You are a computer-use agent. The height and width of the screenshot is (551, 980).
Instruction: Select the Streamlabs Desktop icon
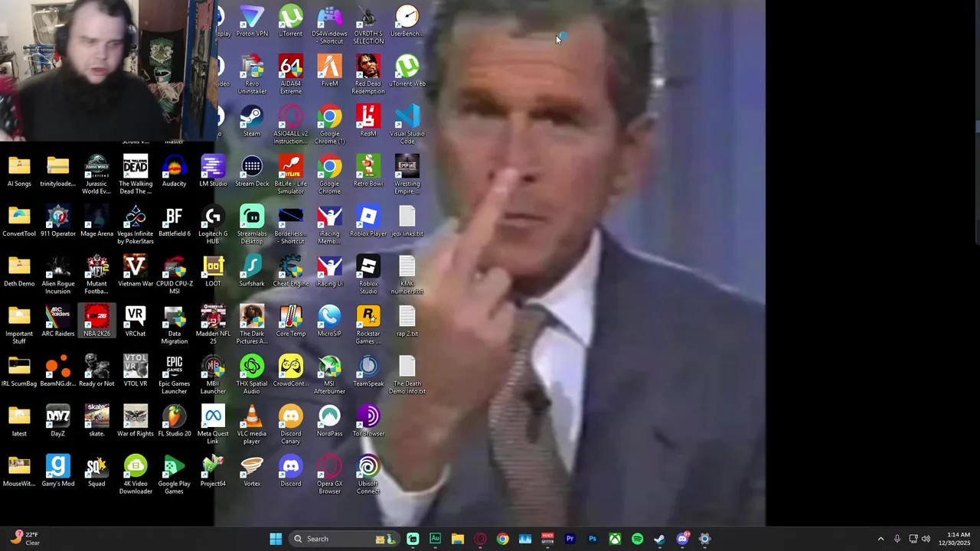[x=252, y=225]
